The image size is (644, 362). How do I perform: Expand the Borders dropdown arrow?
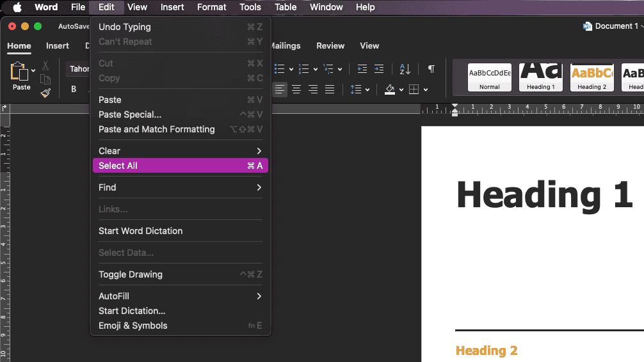click(x=426, y=90)
